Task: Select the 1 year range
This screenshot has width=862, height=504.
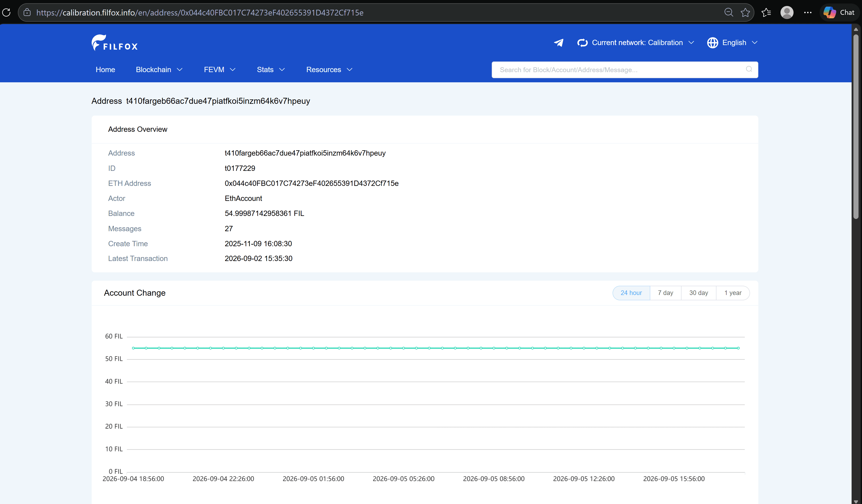Action: [733, 293]
